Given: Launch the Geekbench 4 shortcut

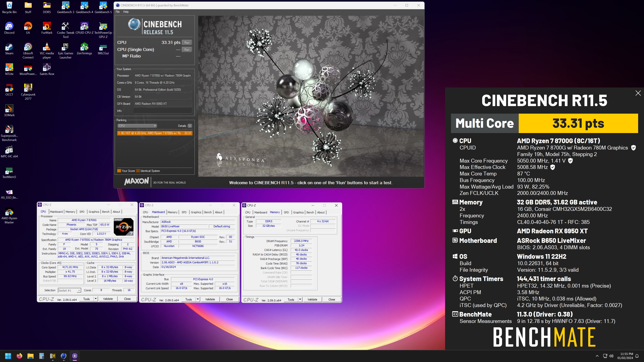Looking at the screenshot, I should (x=84, y=8).
